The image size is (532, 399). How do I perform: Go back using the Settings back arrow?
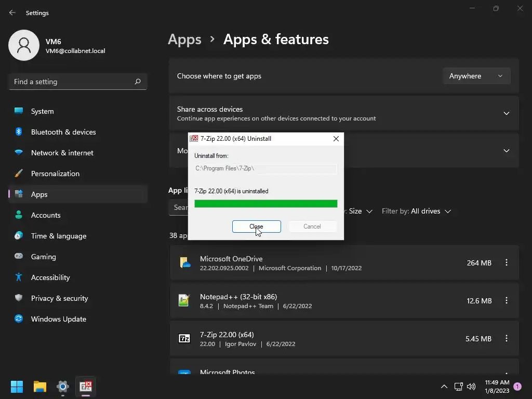(12, 12)
